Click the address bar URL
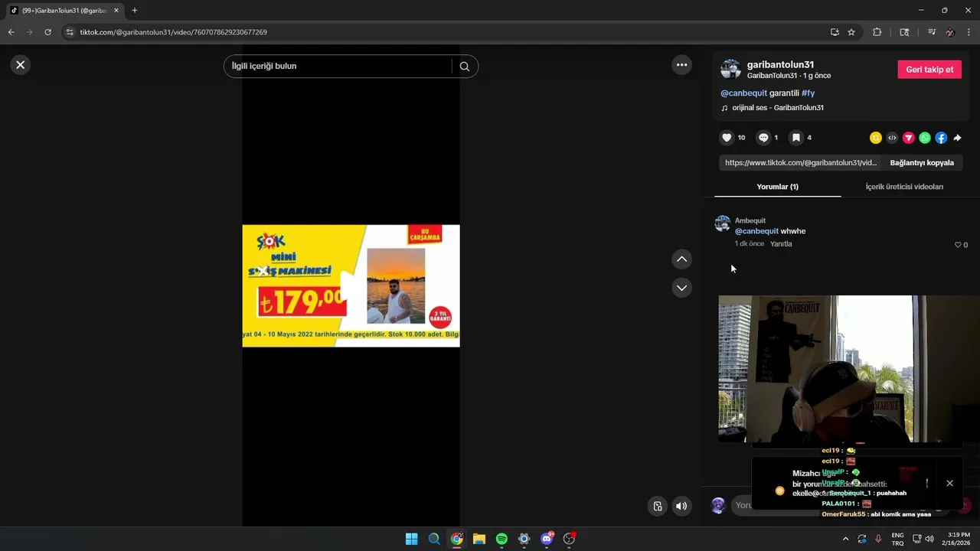Screen dimensions: 980x551 [x=174, y=32]
